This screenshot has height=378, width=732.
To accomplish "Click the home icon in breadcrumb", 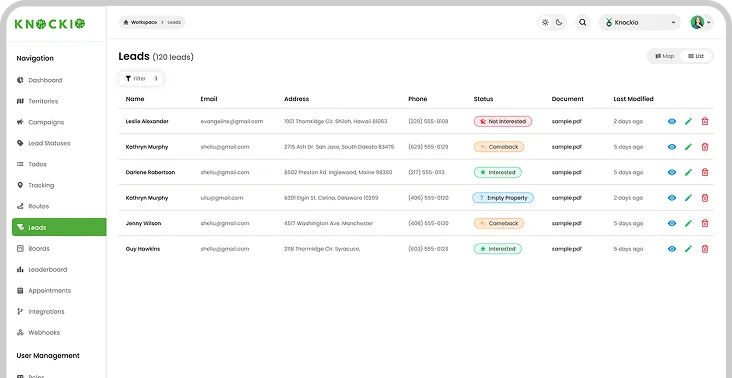I will click(x=126, y=22).
